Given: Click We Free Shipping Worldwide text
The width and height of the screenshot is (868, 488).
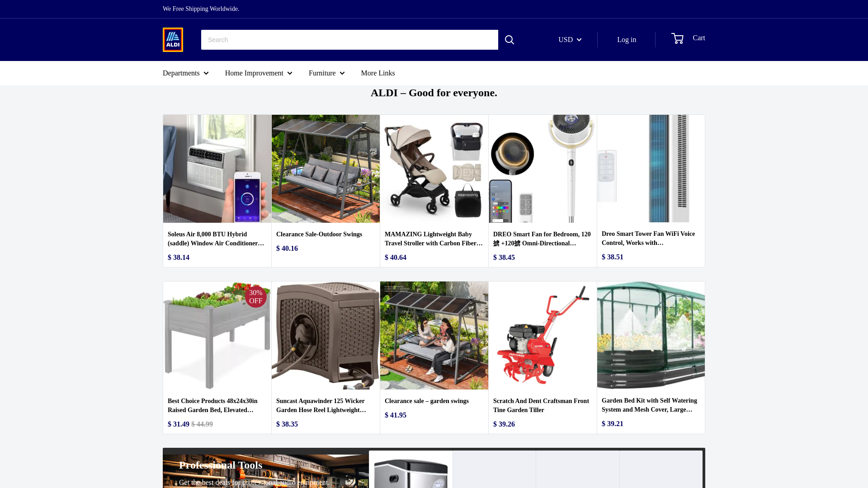Looking at the screenshot, I should (201, 9).
